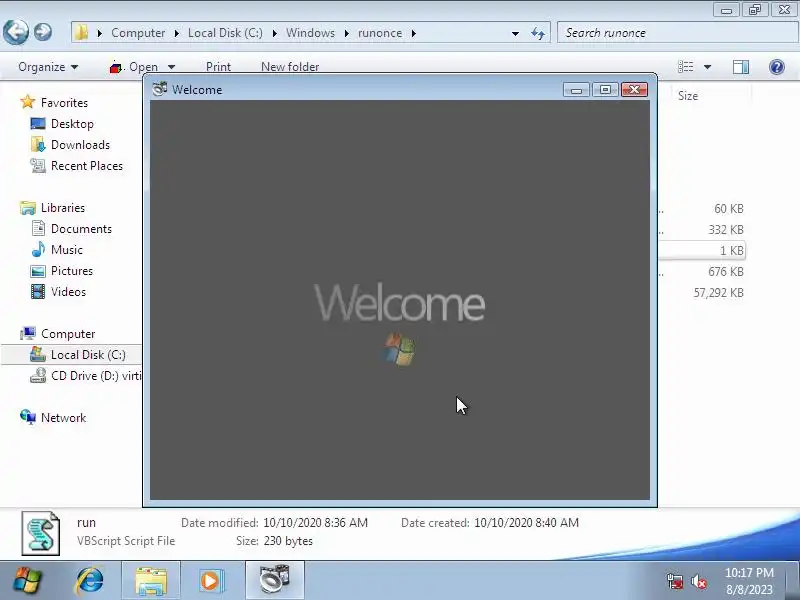This screenshot has height=600, width=800.
Task: Expand the Open button dropdown arrow
Action: pyautogui.click(x=171, y=67)
